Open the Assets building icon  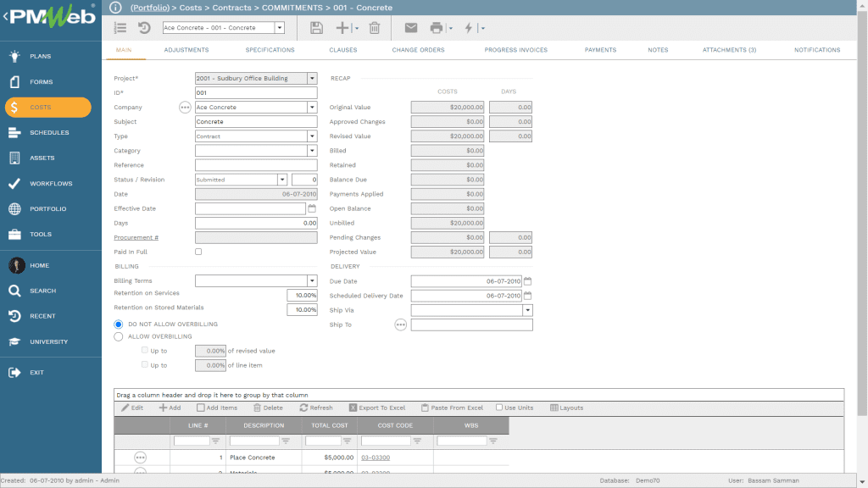(15, 158)
